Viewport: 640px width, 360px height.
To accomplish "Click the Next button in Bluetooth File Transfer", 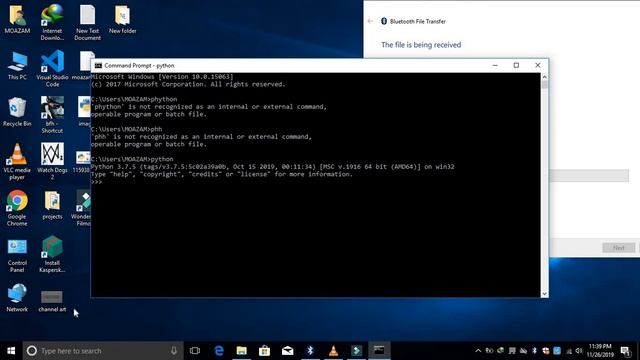I will click(x=618, y=247).
